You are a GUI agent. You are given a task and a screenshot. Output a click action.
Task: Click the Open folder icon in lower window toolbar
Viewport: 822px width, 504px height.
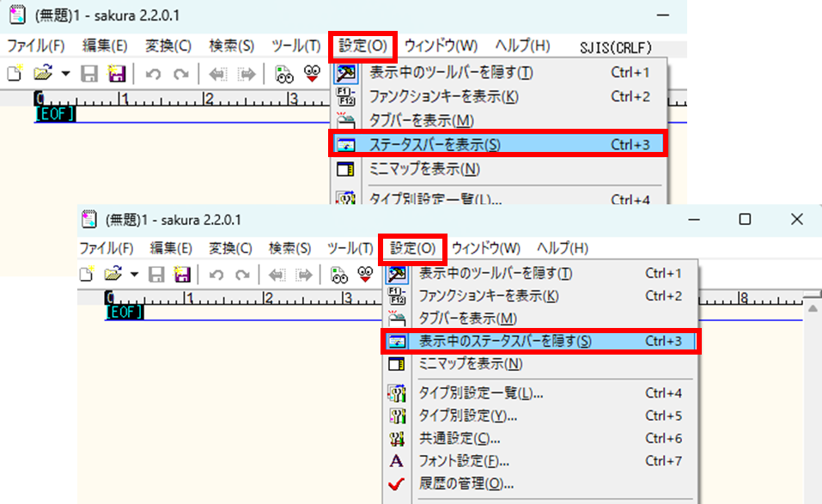113,274
